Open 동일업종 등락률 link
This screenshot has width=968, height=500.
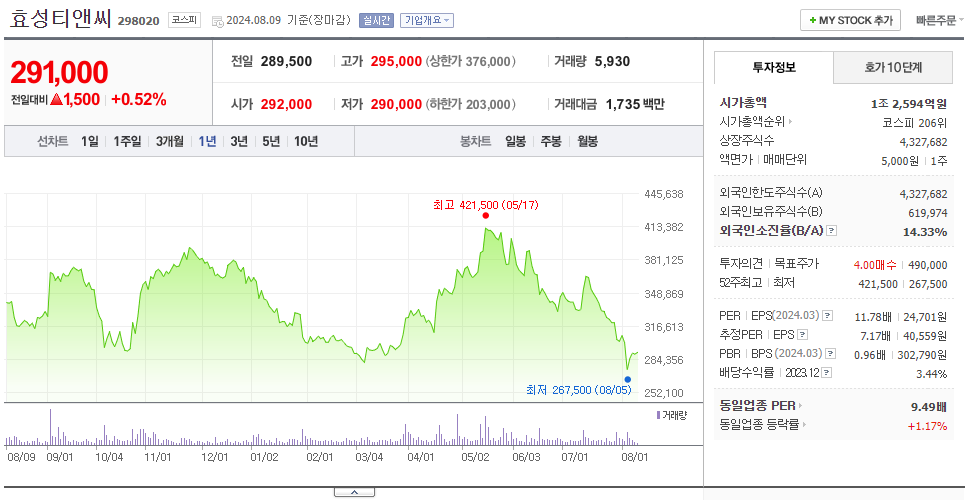763,425
